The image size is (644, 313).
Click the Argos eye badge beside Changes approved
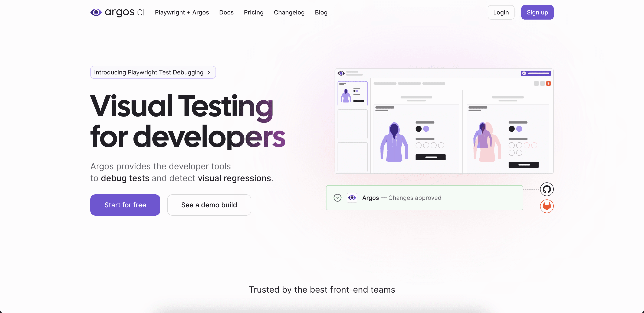352,198
